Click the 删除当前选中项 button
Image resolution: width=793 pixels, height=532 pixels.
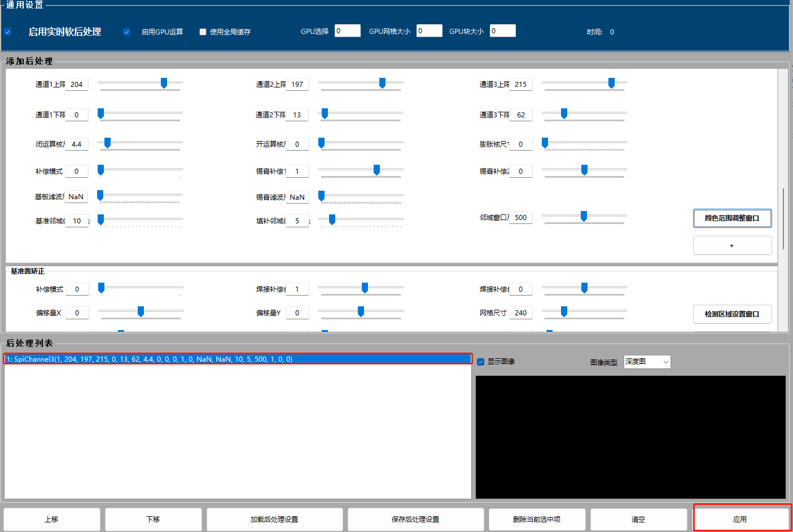[x=537, y=520]
